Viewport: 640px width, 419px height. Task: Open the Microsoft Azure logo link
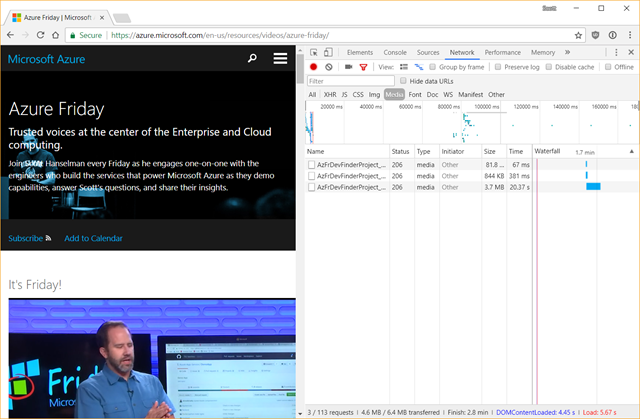(46, 59)
